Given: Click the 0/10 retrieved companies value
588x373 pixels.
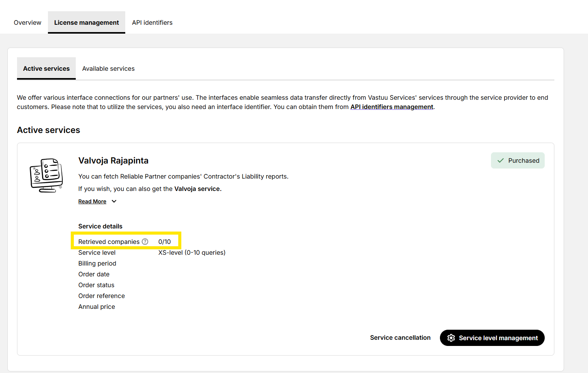Looking at the screenshot, I should 164,242.
